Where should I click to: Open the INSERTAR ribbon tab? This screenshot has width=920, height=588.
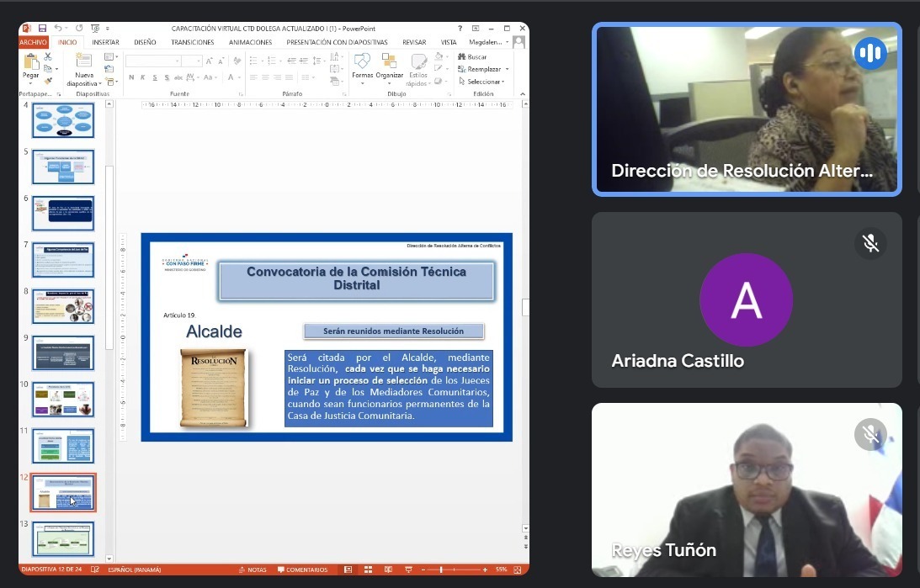(105, 42)
